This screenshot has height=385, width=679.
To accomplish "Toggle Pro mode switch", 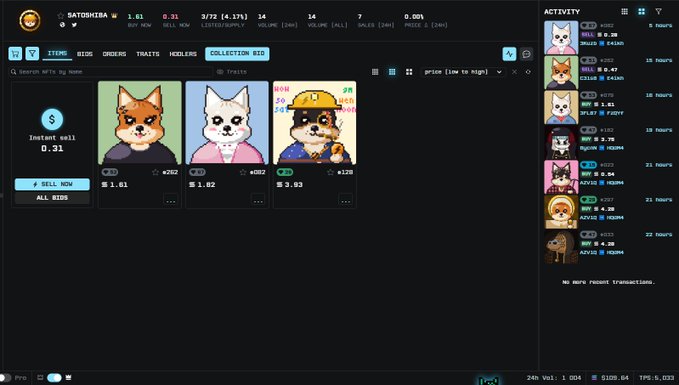I will [x=5, y=378].
